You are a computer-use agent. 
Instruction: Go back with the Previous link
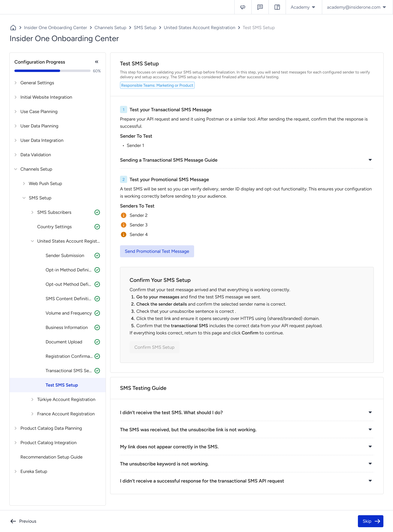pos(23,521)
